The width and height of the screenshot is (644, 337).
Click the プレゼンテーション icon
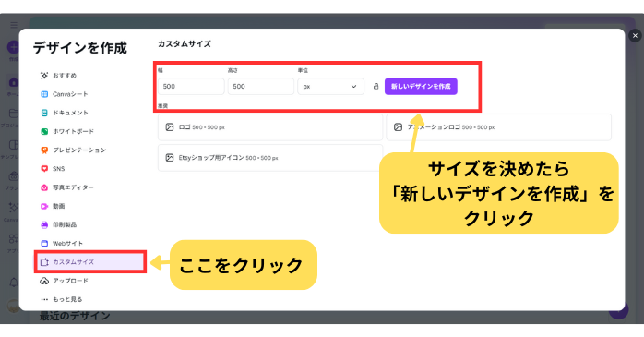click(44, 150)
